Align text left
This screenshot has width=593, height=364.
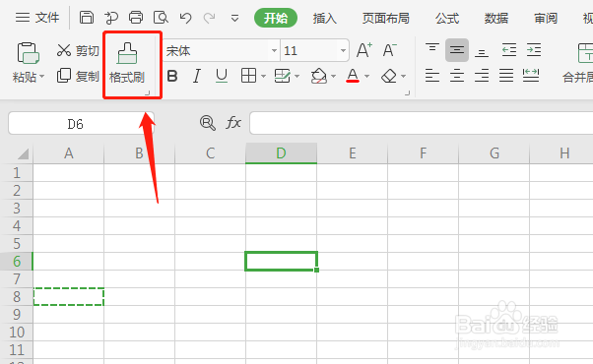(x=432, y=76)
